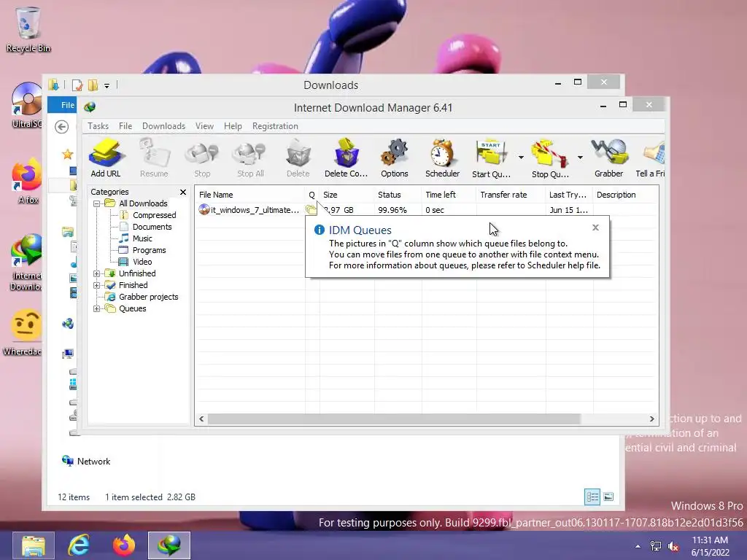747x560 pixels.
Task: Show hidden system tray icons
Action: click(638, 547)
